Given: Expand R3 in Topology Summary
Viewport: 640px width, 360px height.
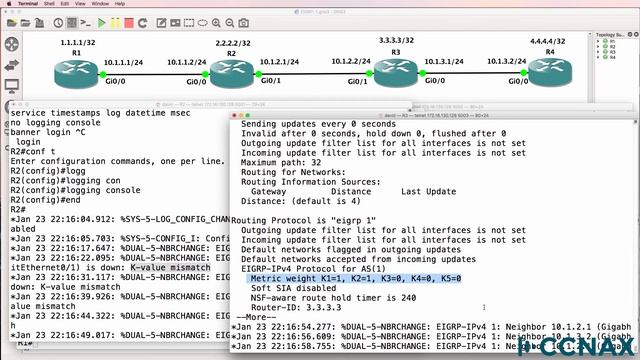Looking at the screenshot, I should point(598,52).
